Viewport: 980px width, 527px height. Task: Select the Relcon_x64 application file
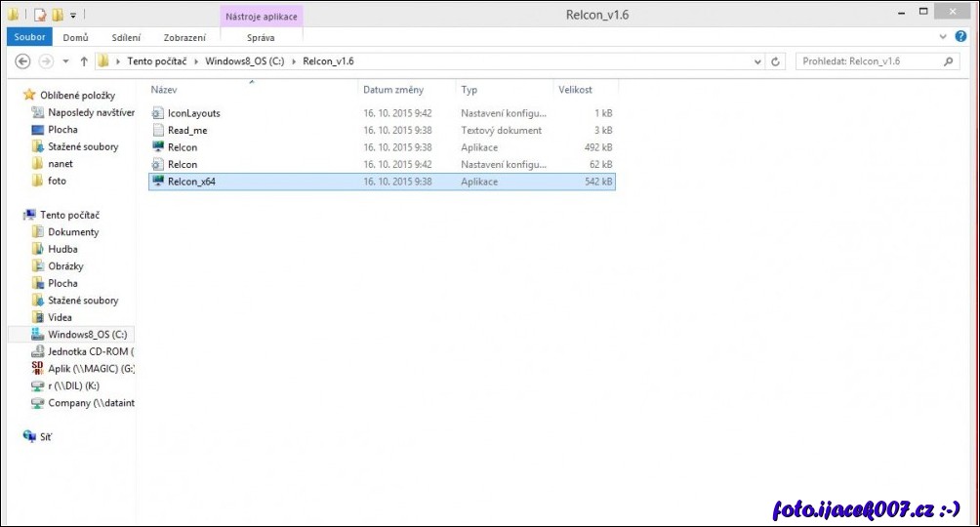click(x=191, y=182)
